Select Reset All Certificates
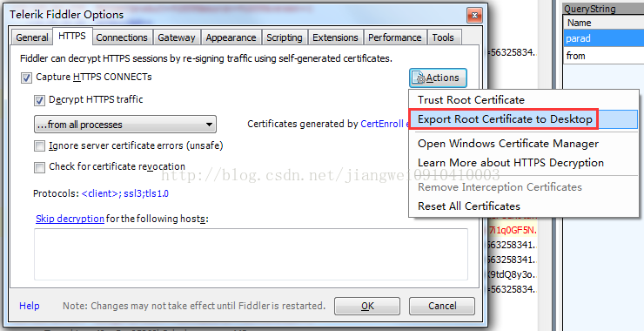Viewport: 644px width, 331px height. pyautogui.click(x=523, y=206)
